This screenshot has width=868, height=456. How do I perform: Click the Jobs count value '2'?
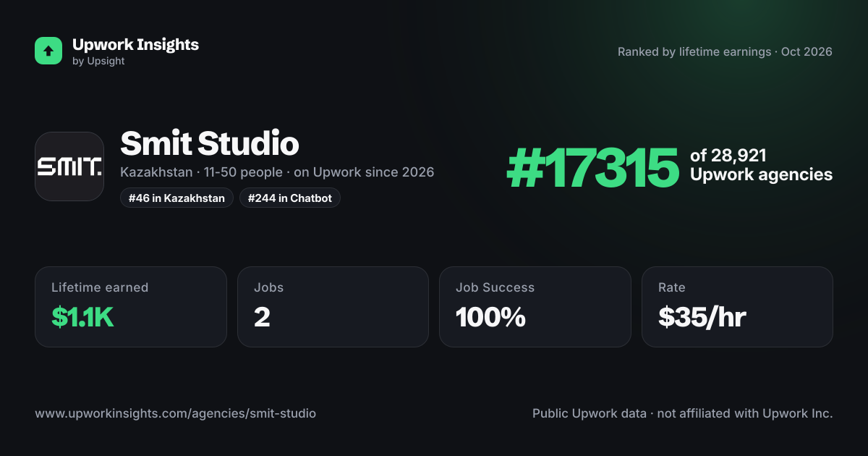pos(262,316)
